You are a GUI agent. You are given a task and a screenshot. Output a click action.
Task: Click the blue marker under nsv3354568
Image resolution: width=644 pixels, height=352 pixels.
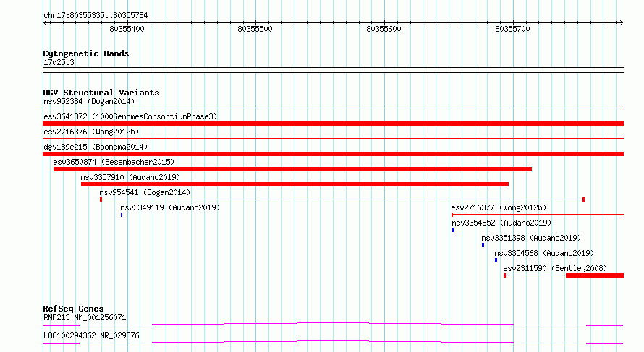coord(496,260)
